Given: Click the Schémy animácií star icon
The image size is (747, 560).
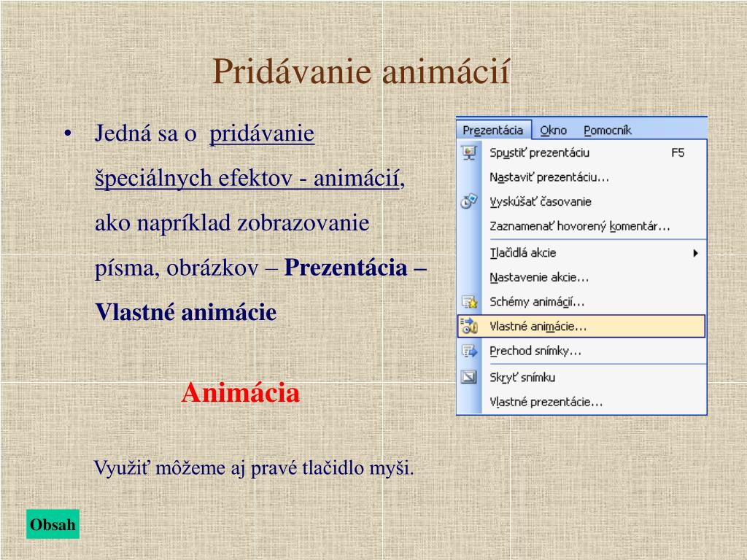Looking at the screenshot, I should [469, 302].
